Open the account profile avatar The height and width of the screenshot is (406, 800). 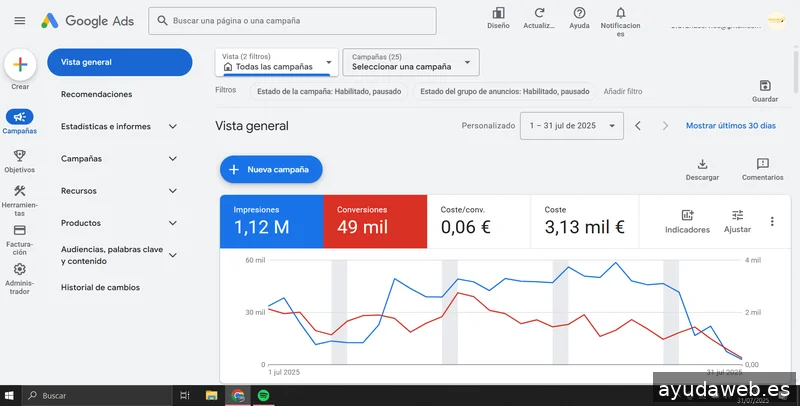pos(777,20)
